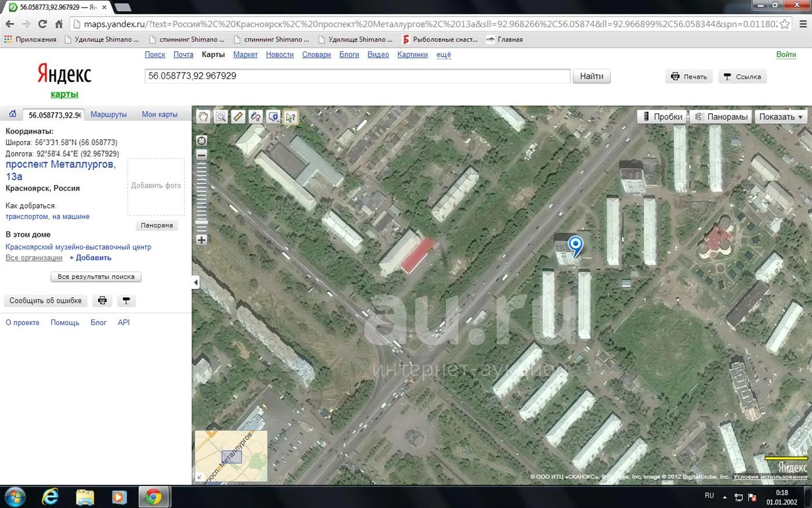Click the sidebar signpost link icon
812x508 pixels.
pyautogui.click(x=126, y=301)
